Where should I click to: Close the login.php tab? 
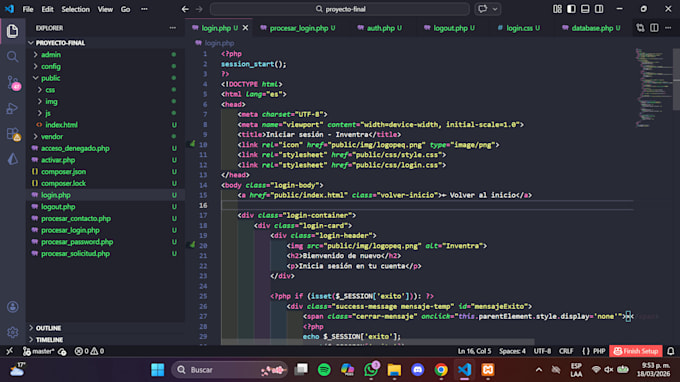(245, 28)
